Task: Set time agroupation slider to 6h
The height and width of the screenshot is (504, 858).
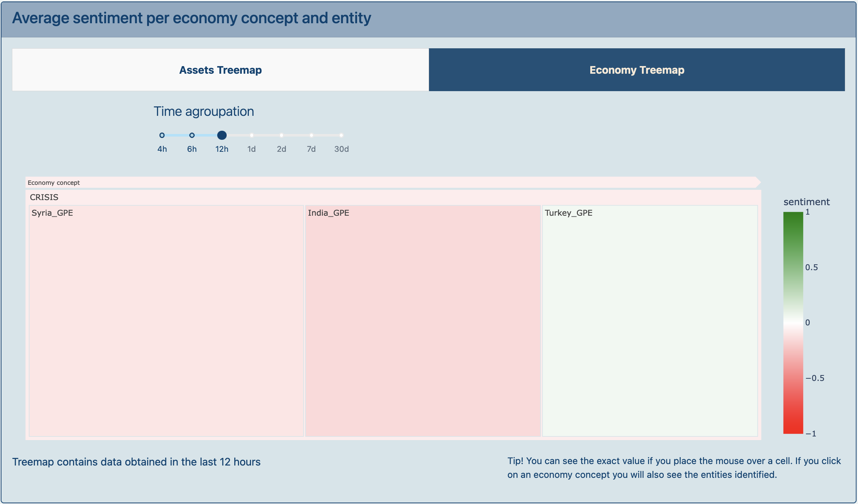Action: pyautogui.click(x=192, y=135)
